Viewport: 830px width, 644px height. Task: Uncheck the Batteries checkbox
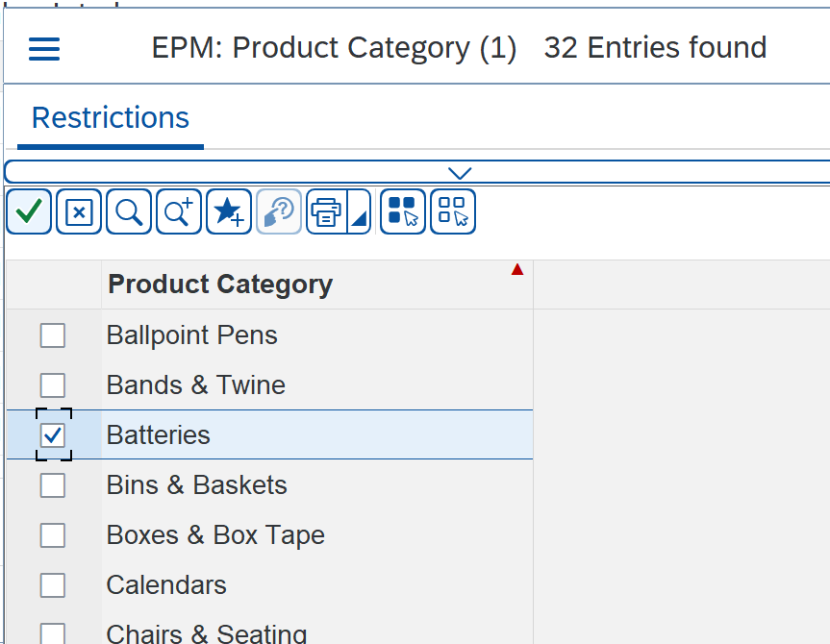click(53, 435)
